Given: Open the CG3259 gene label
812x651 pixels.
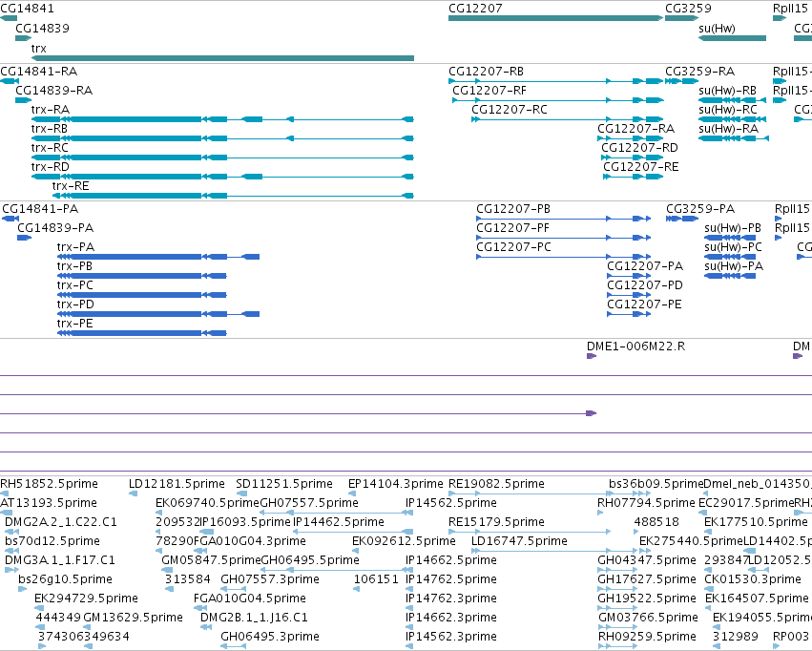Looking at the screenshot, I should (x=688, y=9).
